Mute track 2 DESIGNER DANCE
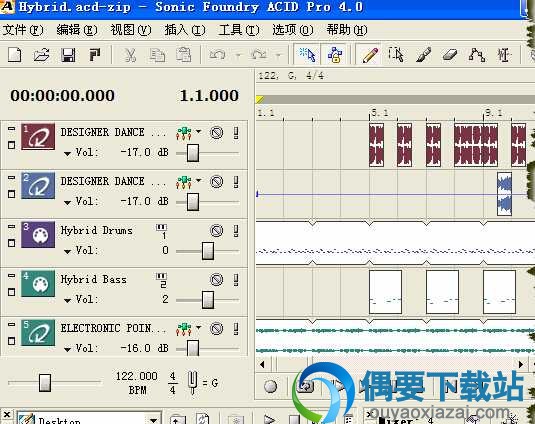535x424 pixels. 216,181
